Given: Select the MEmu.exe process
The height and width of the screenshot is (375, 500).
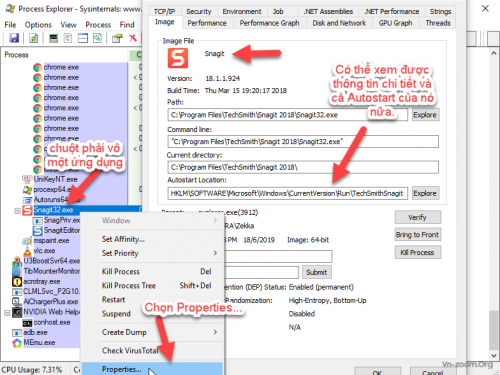Looking at the screenshot, I should [x=39, y=343].
